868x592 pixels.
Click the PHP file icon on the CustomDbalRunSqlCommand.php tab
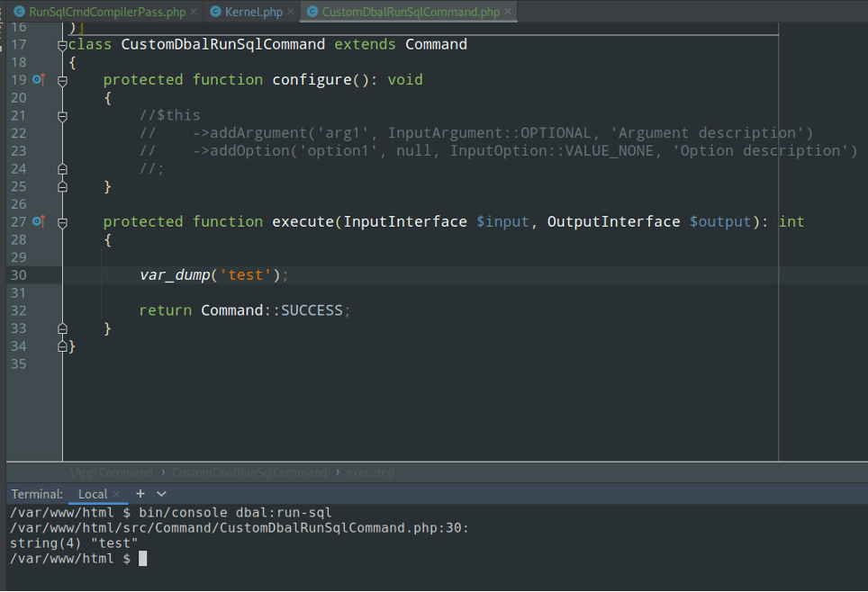point(312,13)
